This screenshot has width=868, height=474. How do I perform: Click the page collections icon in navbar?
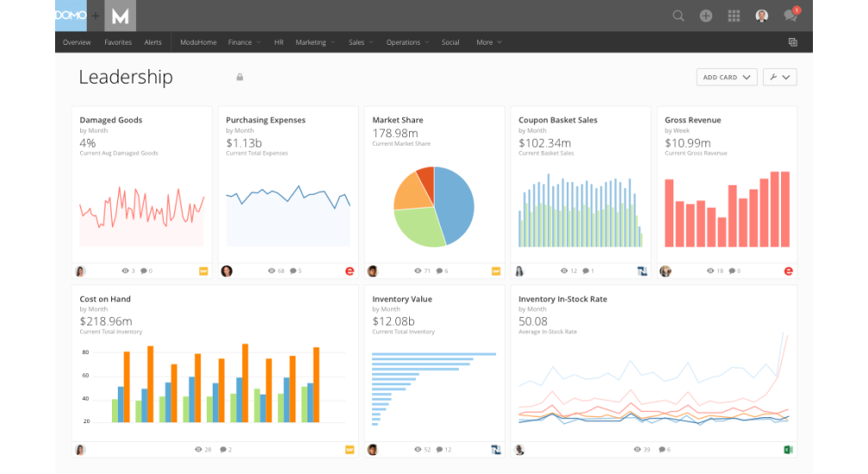click(793, 42)
